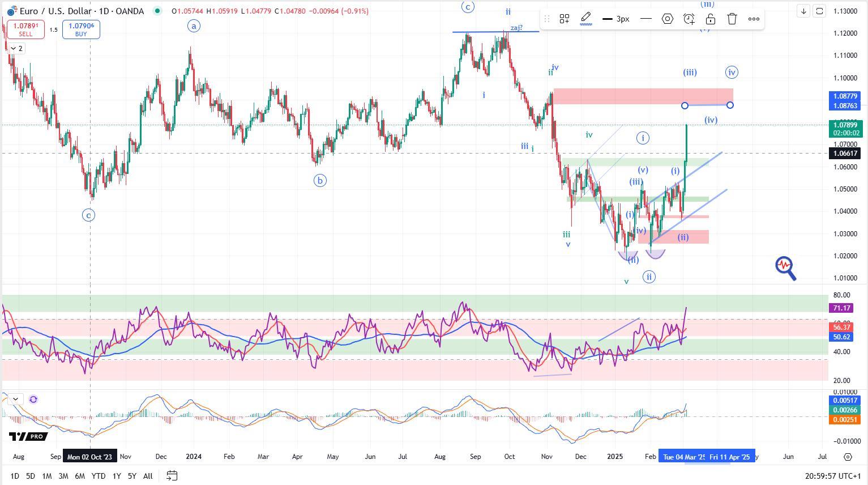Click the Fri 11 Apr '25 date marker
This screenshot has height=485, width=868.
click(730, 457)
